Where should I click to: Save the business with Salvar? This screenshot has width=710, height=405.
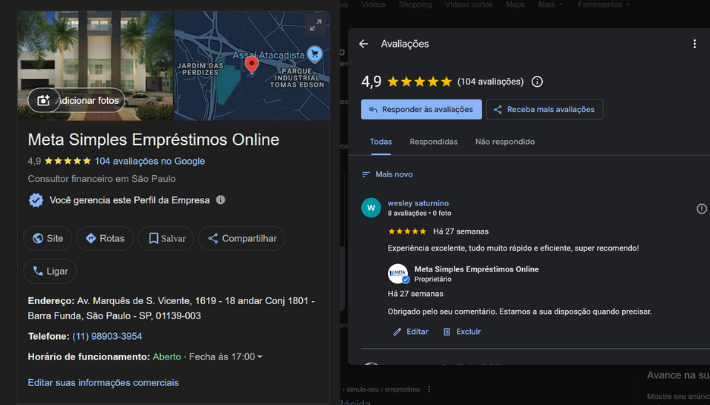click(166, 238)
